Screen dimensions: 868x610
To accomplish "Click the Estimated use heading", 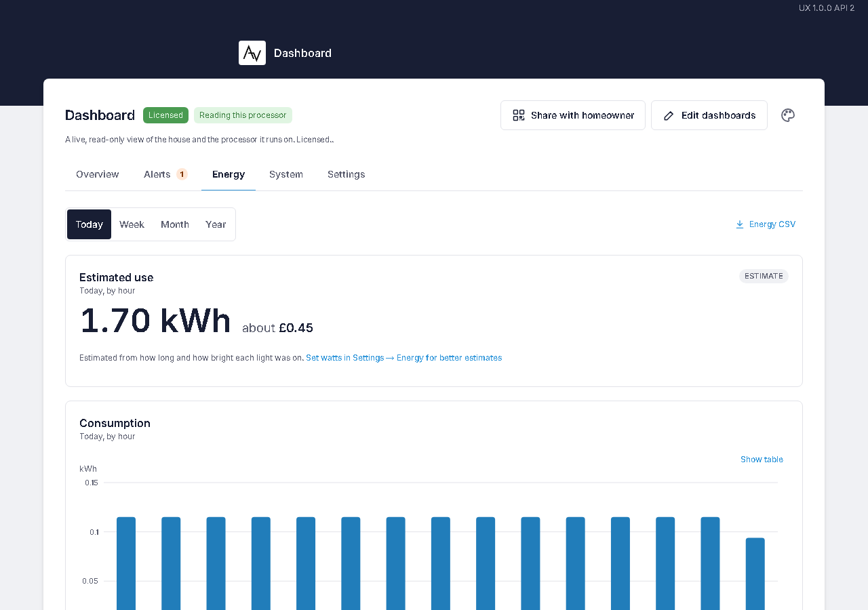I will [116, 277].
